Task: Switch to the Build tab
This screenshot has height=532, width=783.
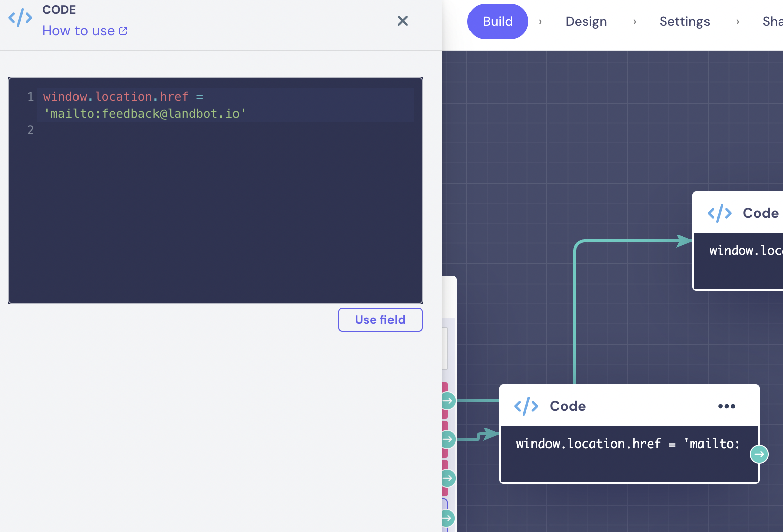Action: (x=497, y=21)
